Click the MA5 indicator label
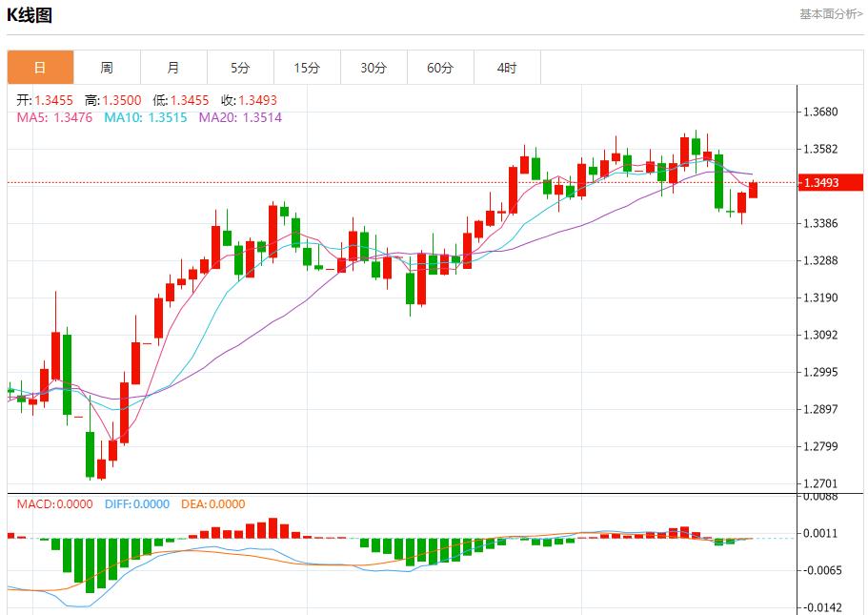 tap(54, 117)
